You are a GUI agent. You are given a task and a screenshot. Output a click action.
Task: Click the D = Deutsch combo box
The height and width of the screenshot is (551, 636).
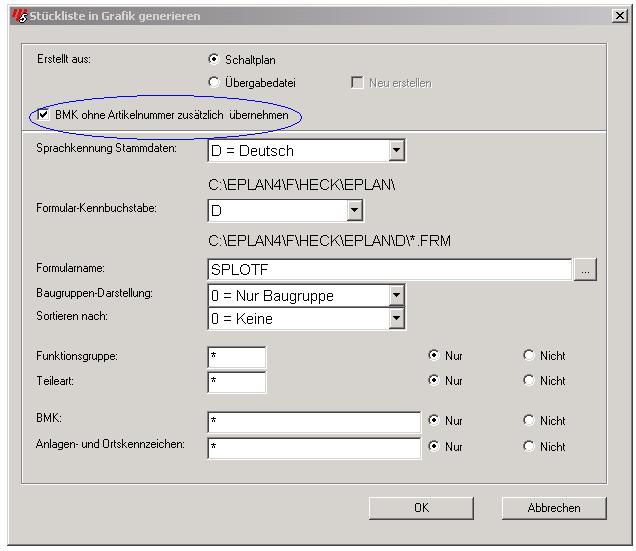pyautogui.click(x=307, y=151)
